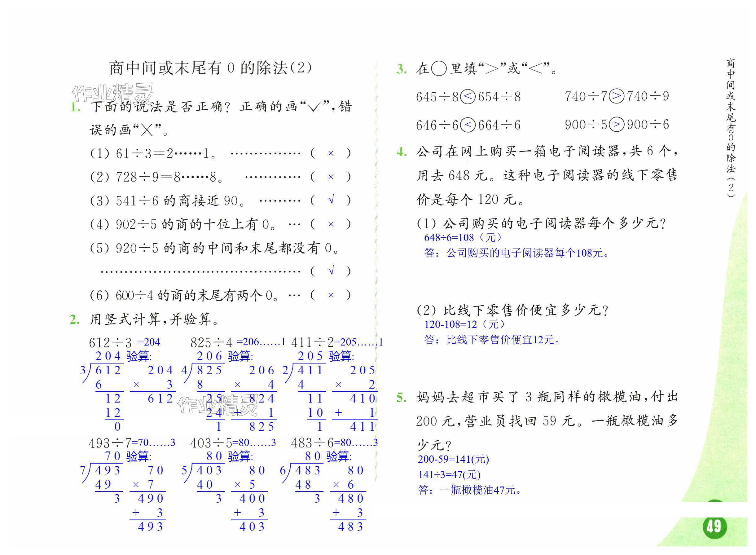Click the problem 403÷5
This screenshot has width=756, height=555.
[x=211, y=443]
